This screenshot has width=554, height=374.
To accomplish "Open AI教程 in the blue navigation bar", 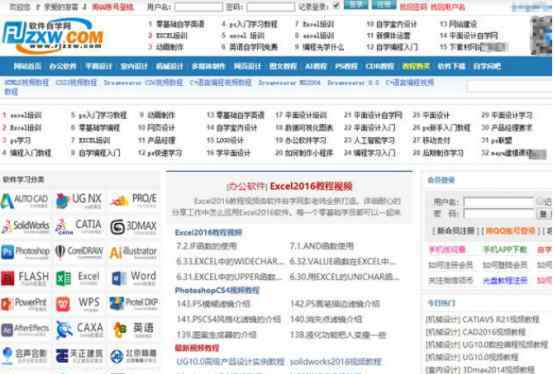I will click(316, 66).
